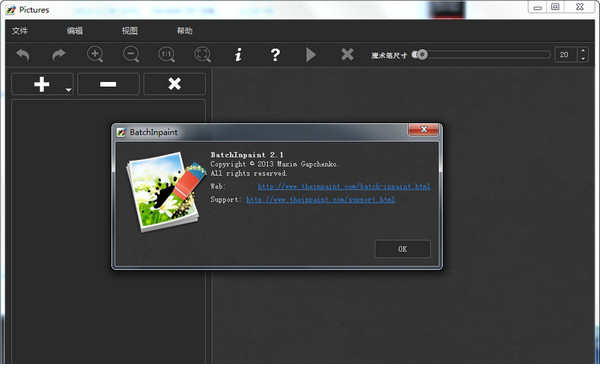Increase marker size with the up stepper arrow

tap(583, 51)
